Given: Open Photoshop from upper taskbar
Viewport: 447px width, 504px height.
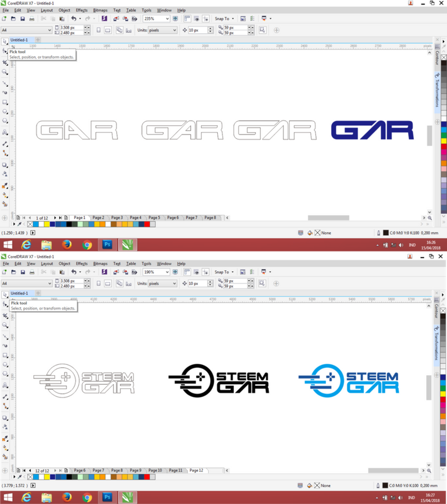Looking at the screenshot, I should pos(107,245).
